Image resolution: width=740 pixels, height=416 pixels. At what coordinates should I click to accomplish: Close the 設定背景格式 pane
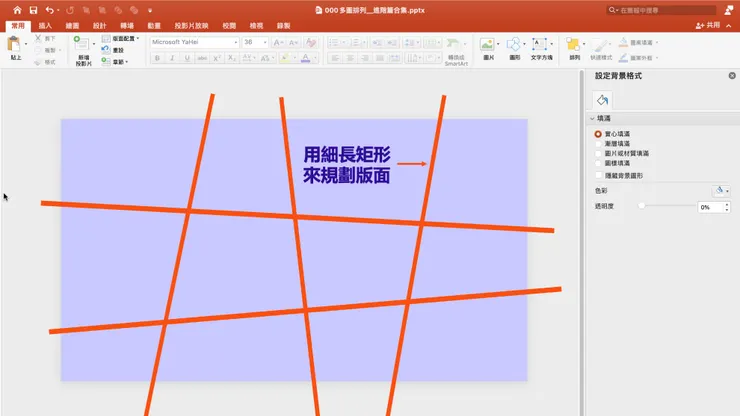732,76
